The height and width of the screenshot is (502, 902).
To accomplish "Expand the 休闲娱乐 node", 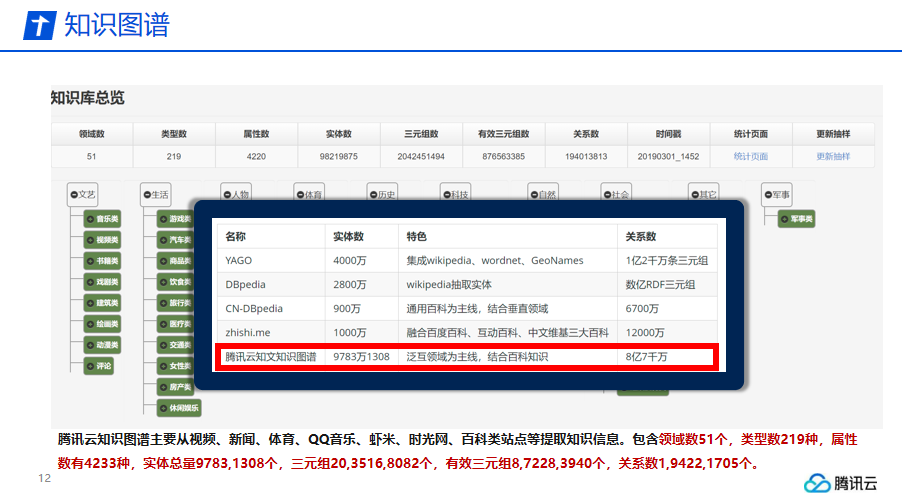I will pos(163,408).
